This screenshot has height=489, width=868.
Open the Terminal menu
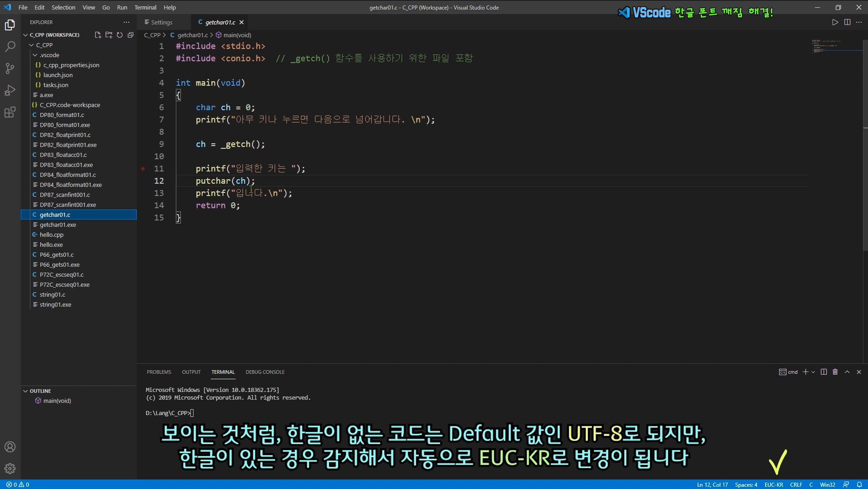(145, 7)
